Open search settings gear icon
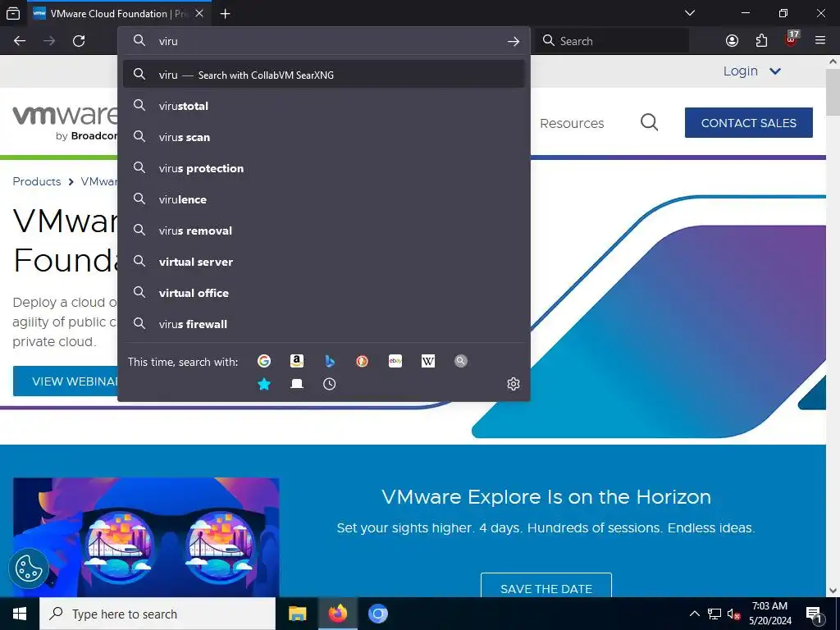The width and height of the screenshot is (840, 630). [514, 384]
